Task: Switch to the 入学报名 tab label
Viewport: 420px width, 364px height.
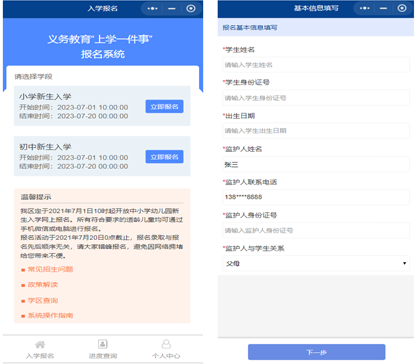Action: point(40,356)
